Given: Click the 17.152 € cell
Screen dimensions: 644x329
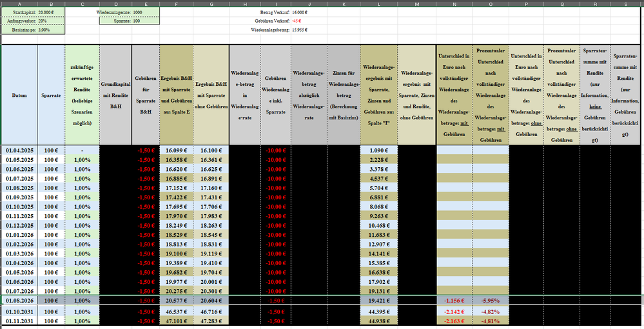Looking at the screenshot, I should tap(176, 188).
